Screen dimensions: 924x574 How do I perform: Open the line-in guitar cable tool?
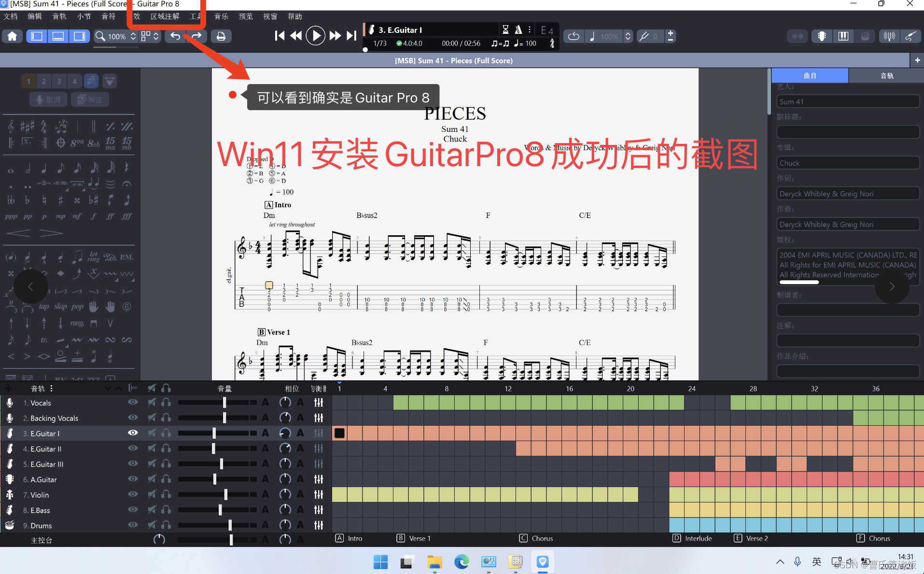click(x=910, y=36)
